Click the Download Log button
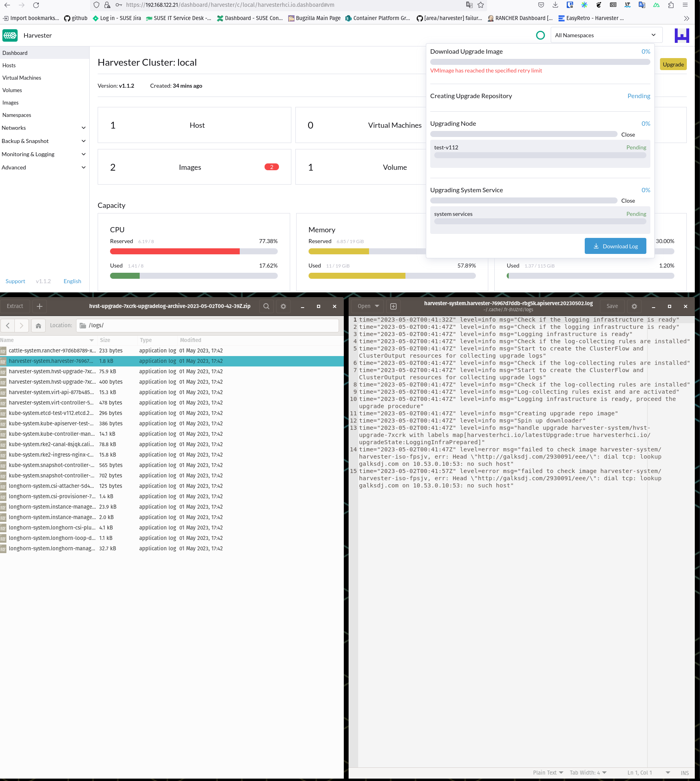Image resolution: width=700 pixels, height=781 pixels. (615, 246)
